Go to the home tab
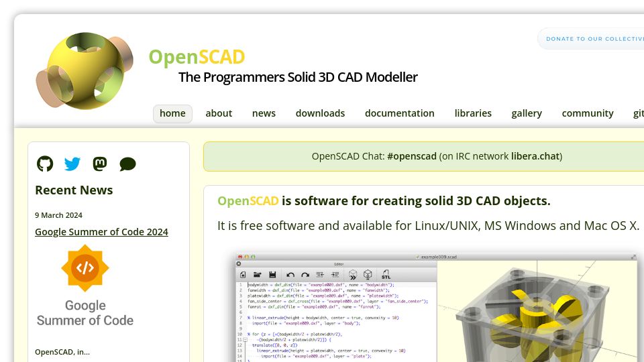The width and height of the screenshot is (644, 362). (x=172, y=113)
